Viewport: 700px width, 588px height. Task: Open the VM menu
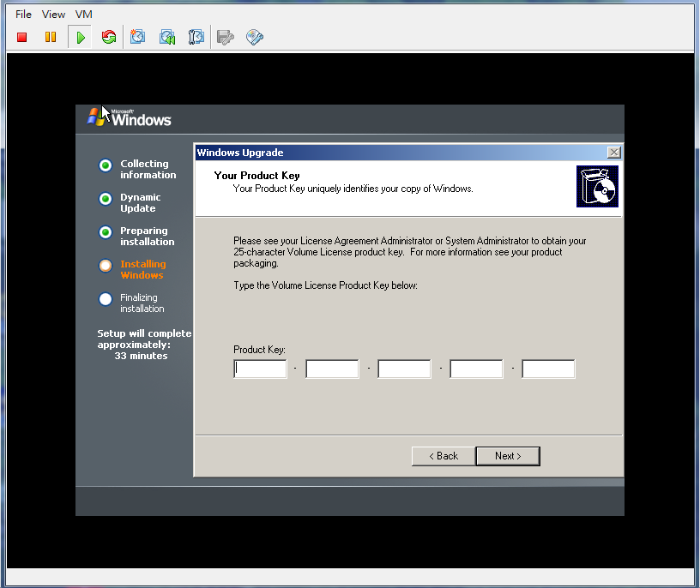point(83,14)
